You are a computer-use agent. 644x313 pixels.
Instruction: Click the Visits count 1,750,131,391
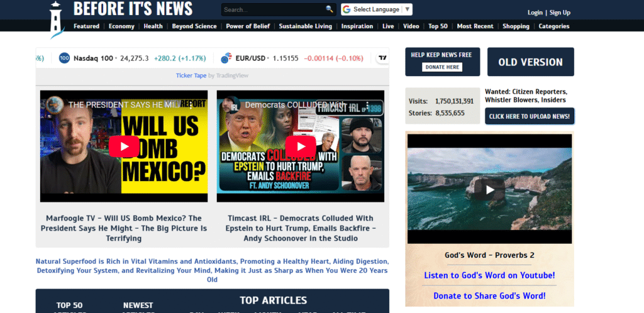click(x=454, y=101)
